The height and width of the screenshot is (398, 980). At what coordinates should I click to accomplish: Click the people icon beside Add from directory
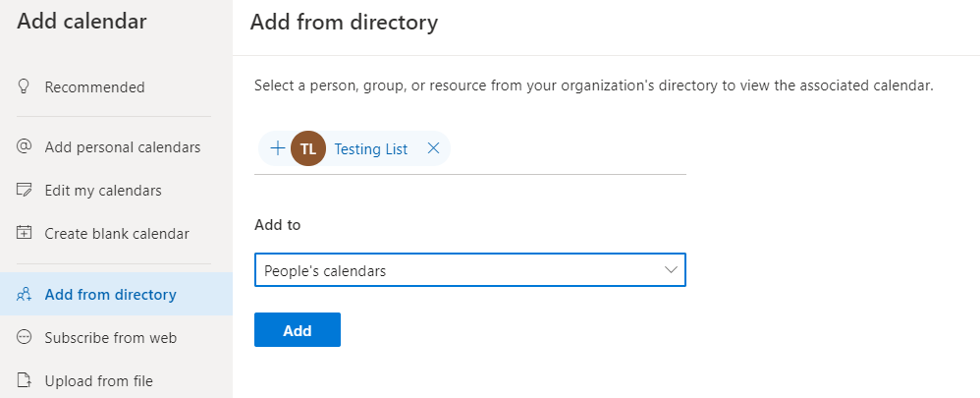tap(25, 294)
